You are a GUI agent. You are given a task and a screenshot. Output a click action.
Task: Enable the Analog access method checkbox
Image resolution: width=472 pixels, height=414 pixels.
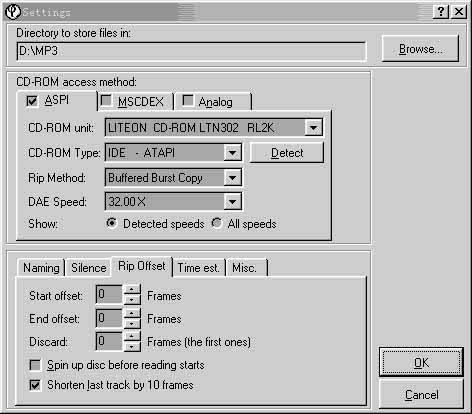[x=188, y=101]
